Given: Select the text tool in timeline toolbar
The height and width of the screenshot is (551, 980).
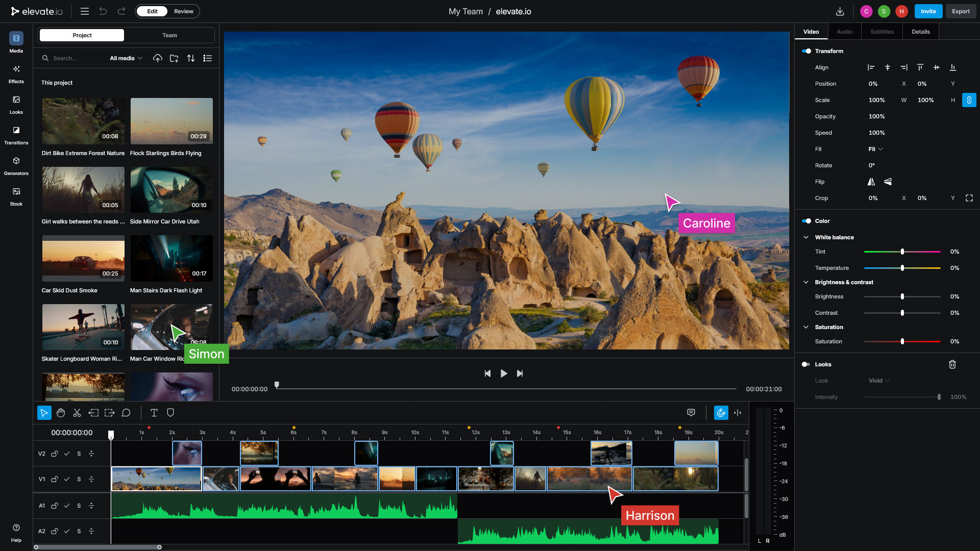Looking at the screenshot, I should pyautogui.click(x=154, y=413).
